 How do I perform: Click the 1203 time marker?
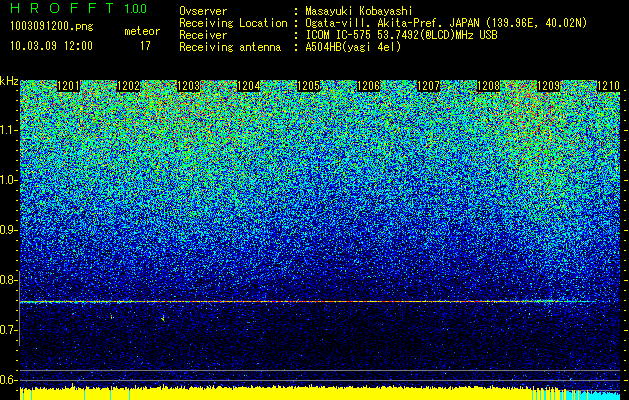pyautogui.click(x=189, y=86)
